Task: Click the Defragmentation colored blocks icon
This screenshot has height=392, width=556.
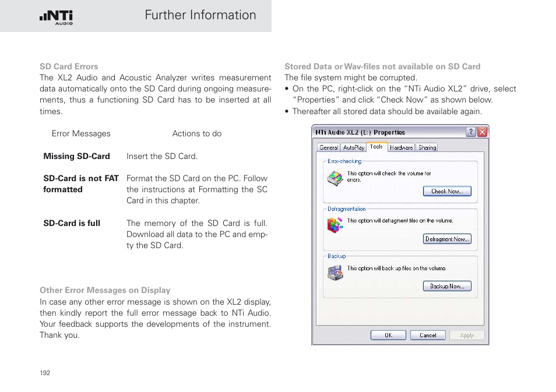Action: click(335, 225)
